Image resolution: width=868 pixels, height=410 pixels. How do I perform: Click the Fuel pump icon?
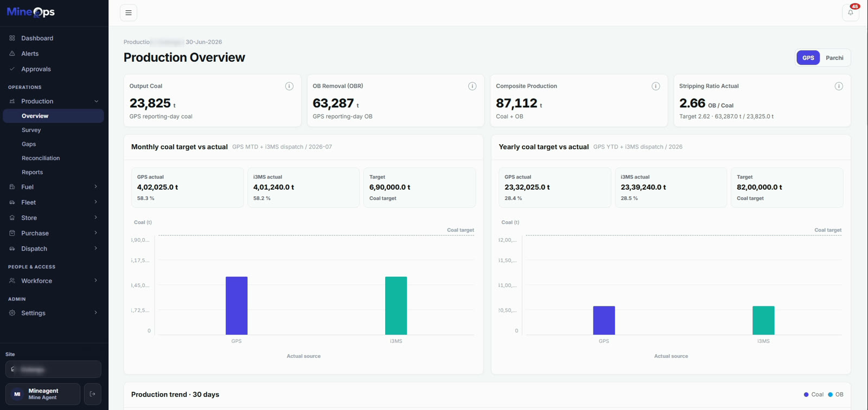click(x=12, y=187)
